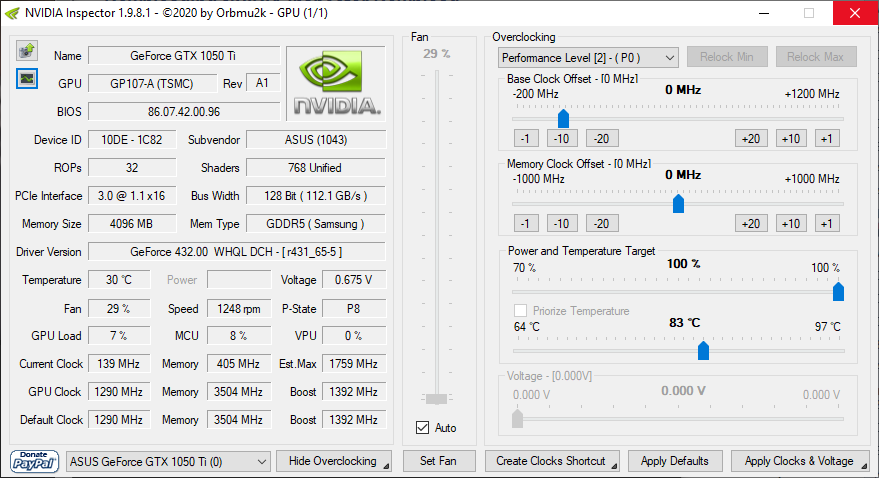Click Memory Clock Offset +20 button

(x=751, y=224)
